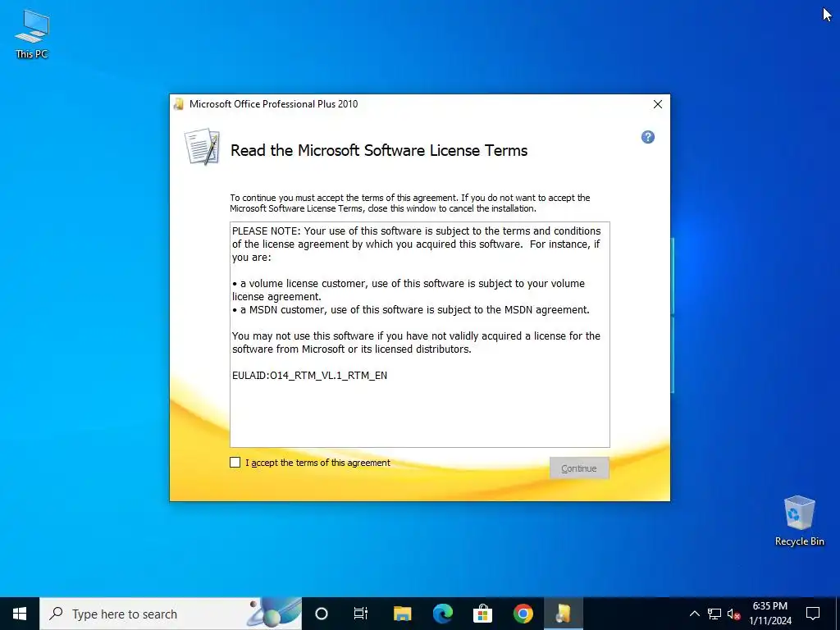This screenshot has height=630, width=840.
Task: Click the license document icon in dialog header
Action: coord(202,146)
